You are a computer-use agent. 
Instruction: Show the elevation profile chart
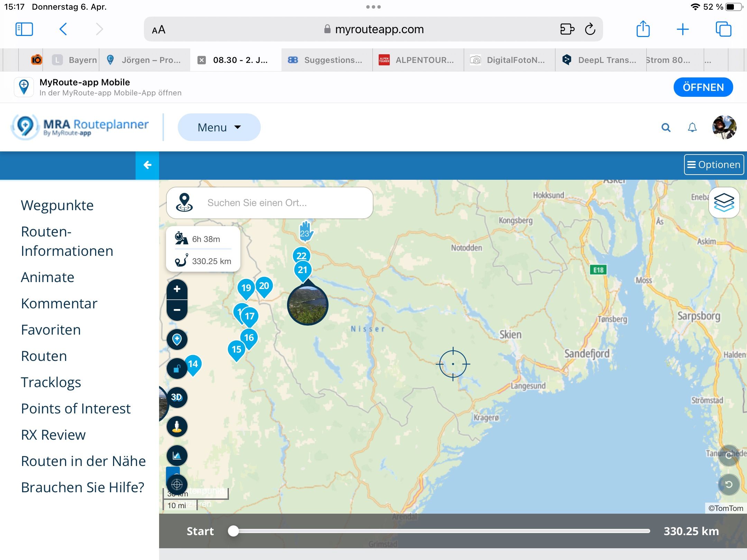(x=177, y=456)
